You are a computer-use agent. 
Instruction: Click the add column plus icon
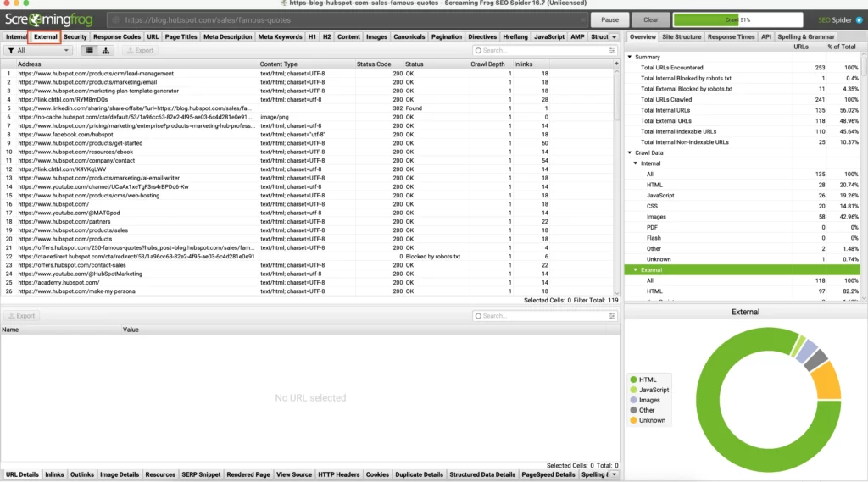617,64
